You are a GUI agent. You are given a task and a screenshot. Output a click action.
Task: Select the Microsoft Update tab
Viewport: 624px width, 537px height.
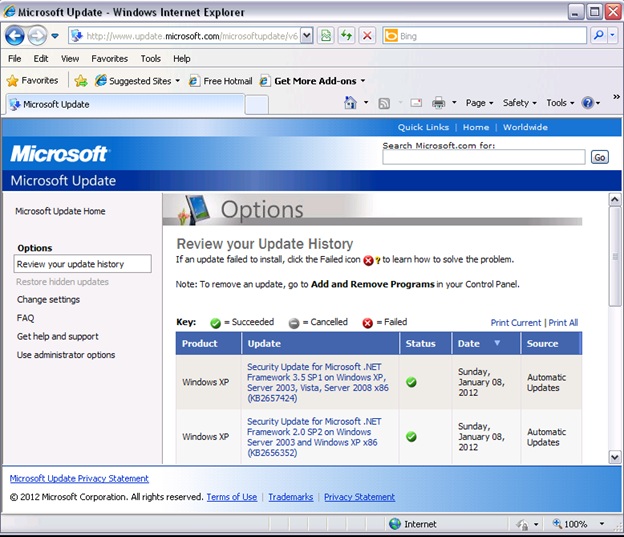125,104
